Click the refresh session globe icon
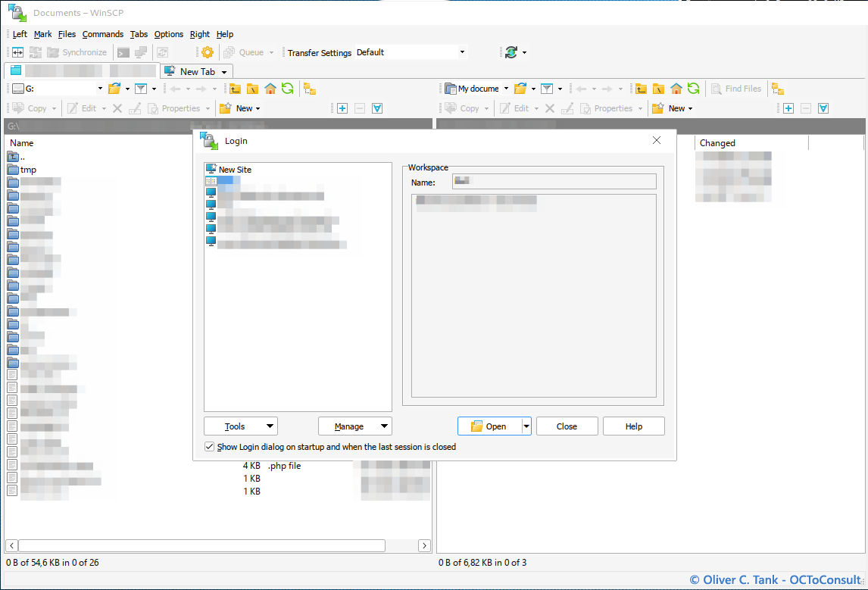The height and width of the screenshot is (590, 868). (511, 52)
